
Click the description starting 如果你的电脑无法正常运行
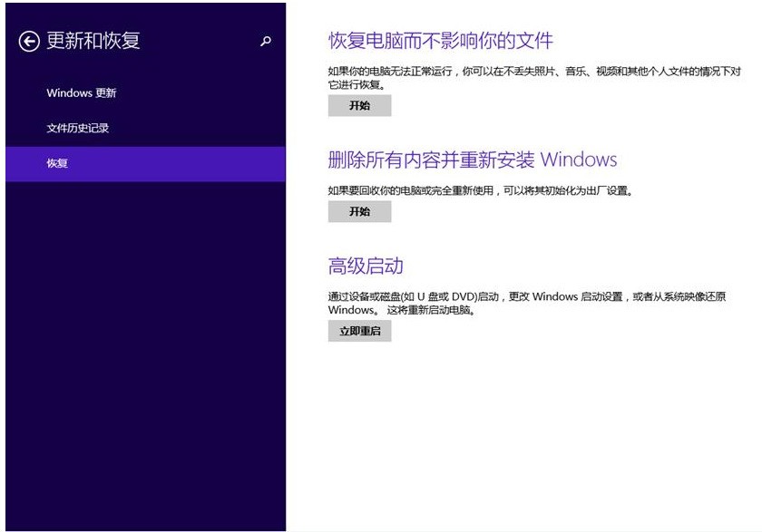[534, 78]
